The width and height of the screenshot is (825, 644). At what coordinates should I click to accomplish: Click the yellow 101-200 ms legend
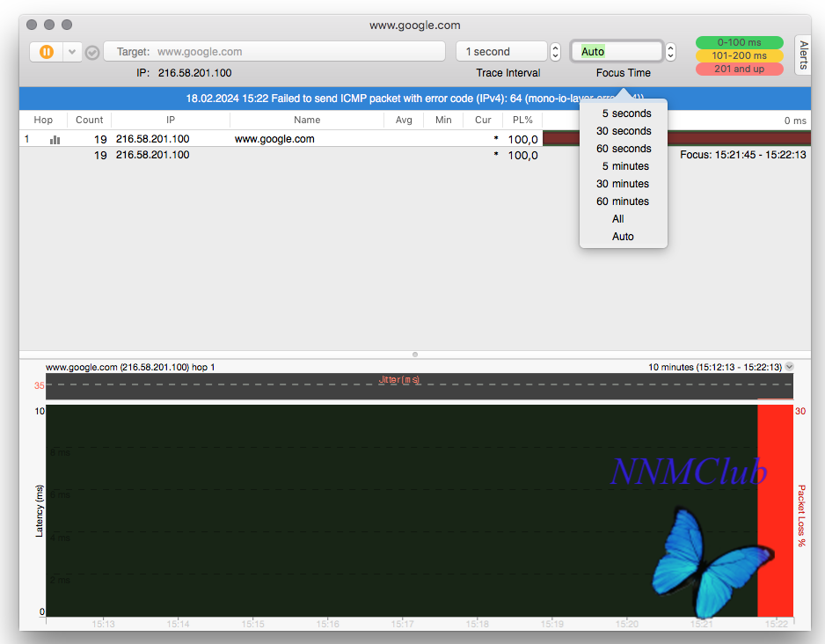739,55
